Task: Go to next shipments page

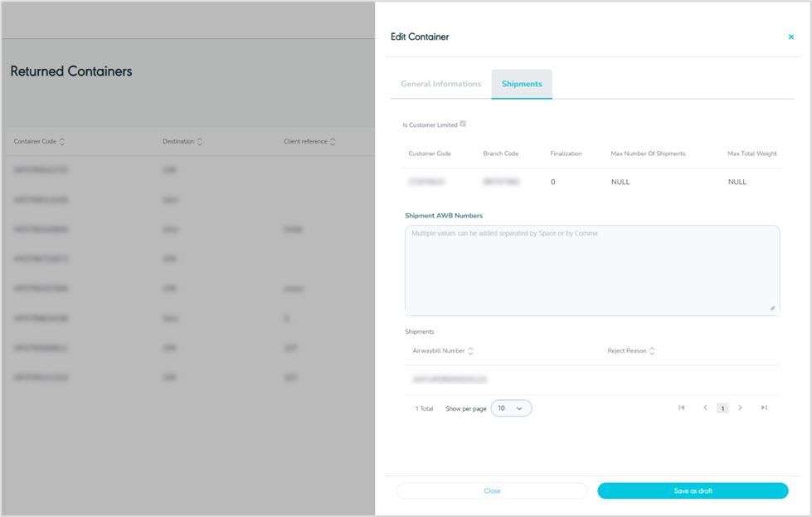Action: coord(740,407)
